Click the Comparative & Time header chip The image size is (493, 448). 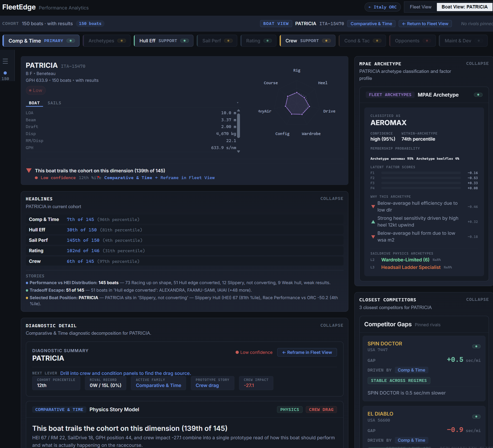click(x=371, y=23)
